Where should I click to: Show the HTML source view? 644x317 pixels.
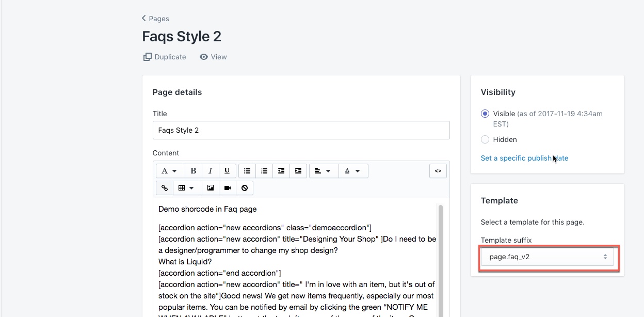tap(438, 171)
